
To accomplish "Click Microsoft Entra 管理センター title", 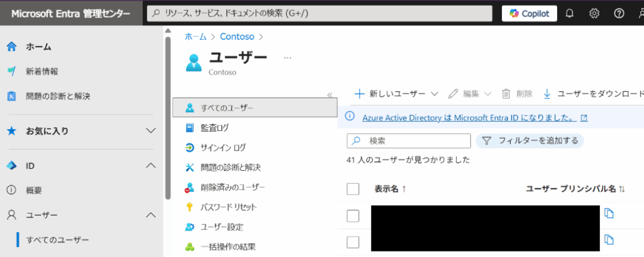I will pos(70,14).
